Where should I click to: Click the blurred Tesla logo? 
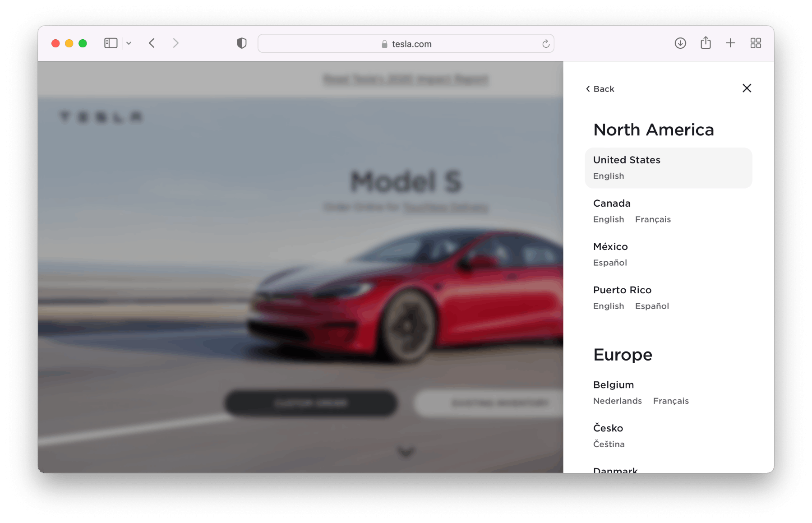pos(101,117)
